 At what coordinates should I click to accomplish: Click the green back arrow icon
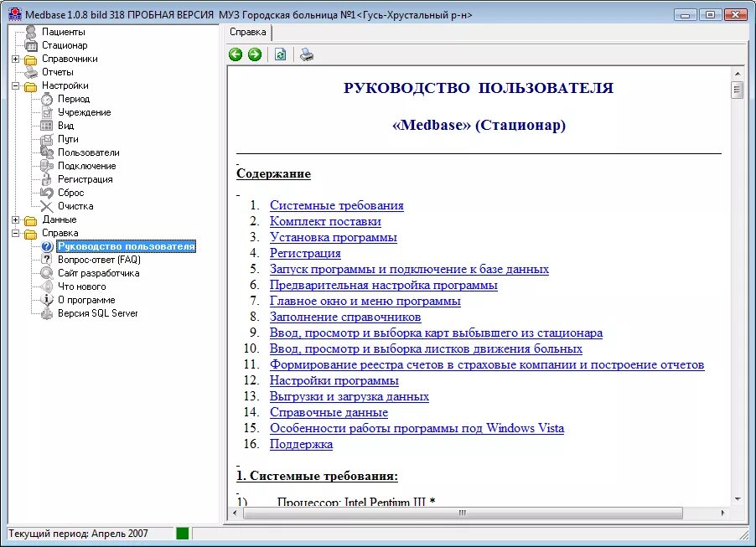[x=236, y=54]
